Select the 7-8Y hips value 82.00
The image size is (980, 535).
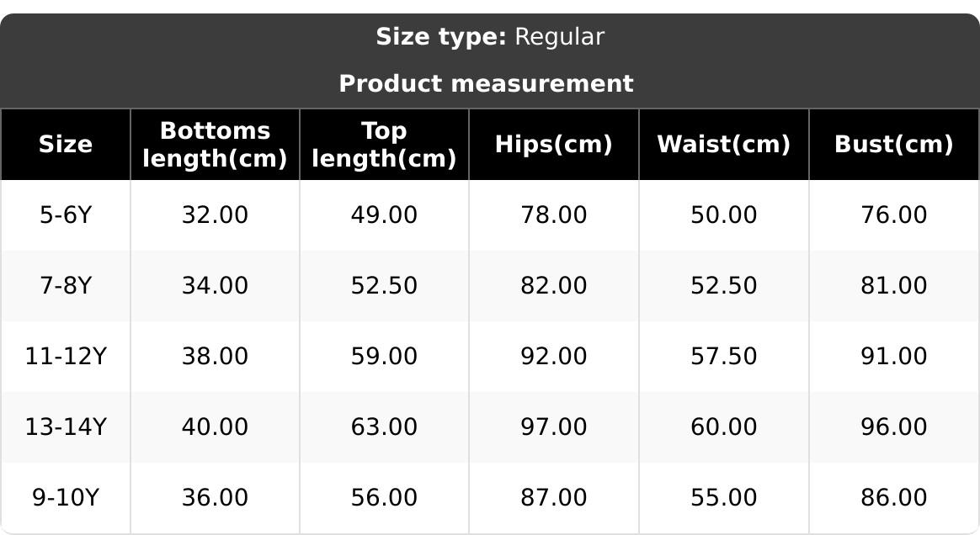point(553,286)
